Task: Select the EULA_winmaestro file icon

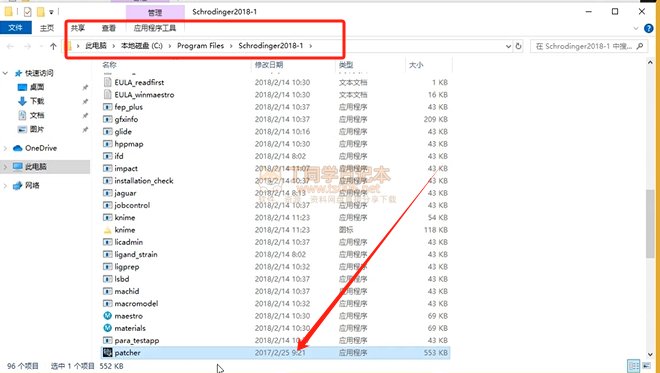Action: pos(108,94)
